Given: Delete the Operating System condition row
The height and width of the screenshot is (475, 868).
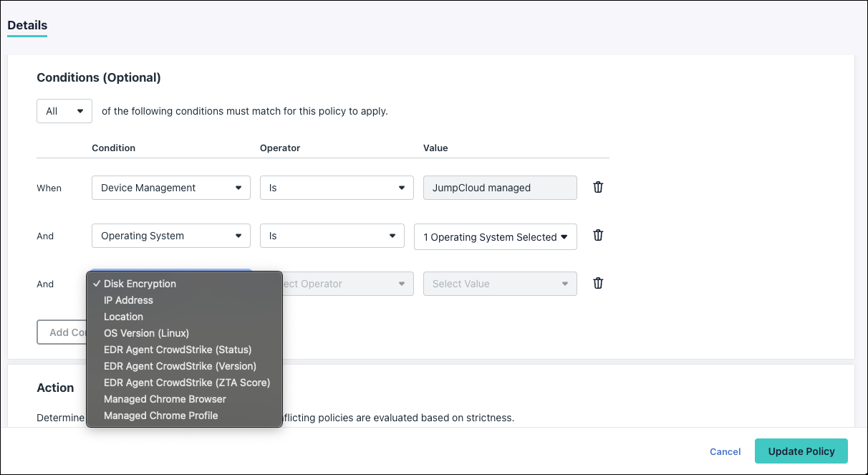Looking at the screenshot, I should tap(598, 235).
